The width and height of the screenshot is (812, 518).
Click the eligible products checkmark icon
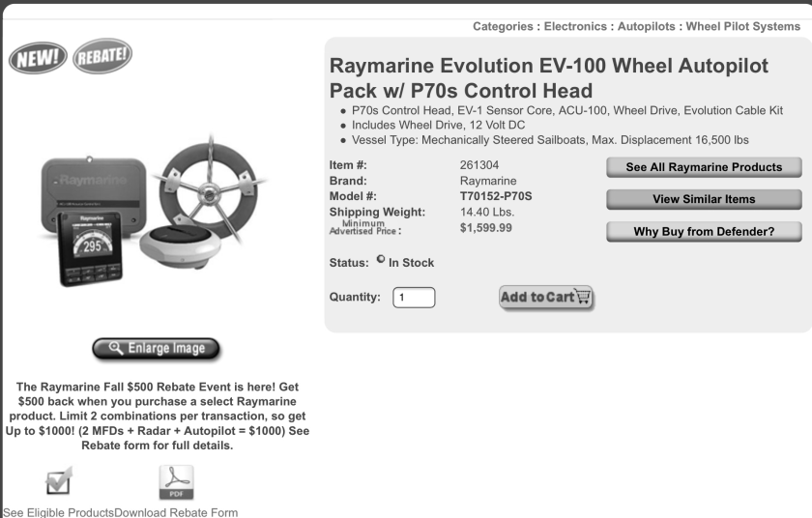(x=58, y=481)
